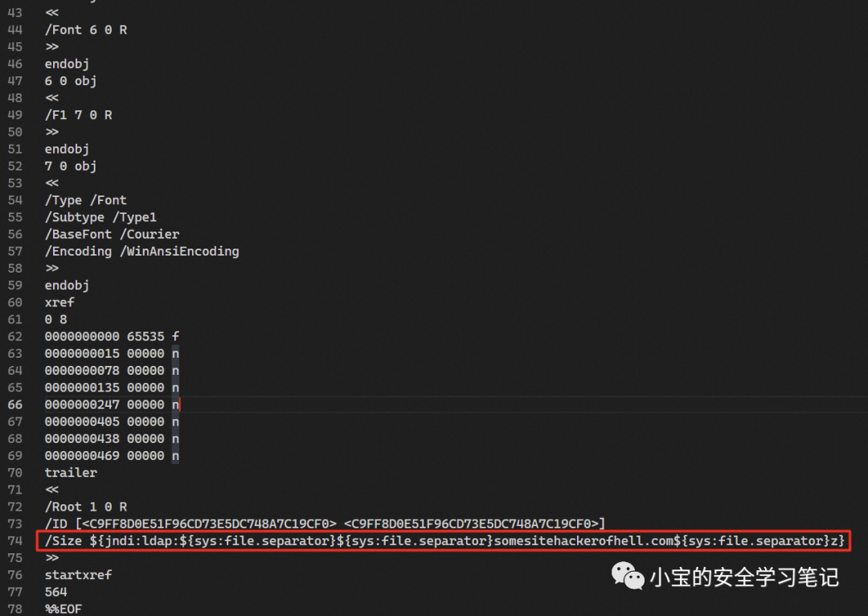
Task: Click the "xref" keyword on line 60
Action: coord(59,302)
